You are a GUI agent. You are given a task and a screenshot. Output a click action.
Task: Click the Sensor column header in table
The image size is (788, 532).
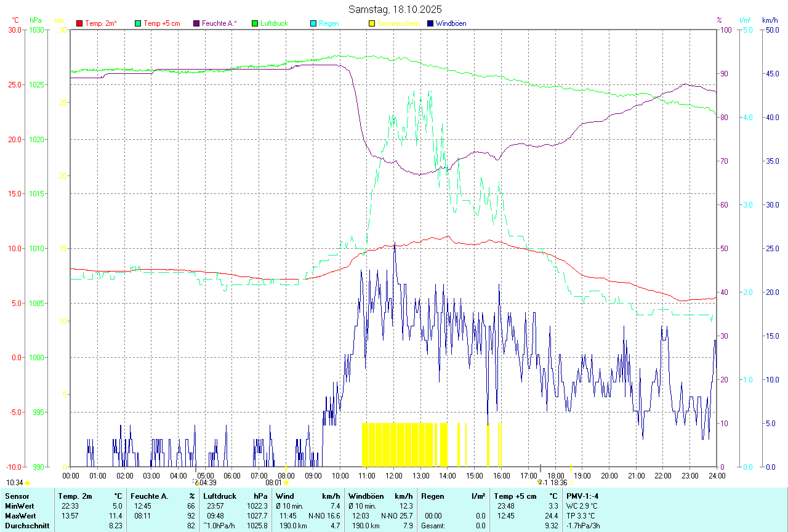17,496
